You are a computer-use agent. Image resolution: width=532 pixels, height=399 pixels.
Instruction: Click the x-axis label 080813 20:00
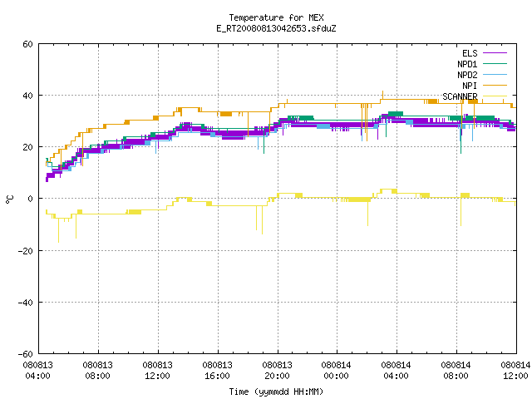[x=277, y=371]
